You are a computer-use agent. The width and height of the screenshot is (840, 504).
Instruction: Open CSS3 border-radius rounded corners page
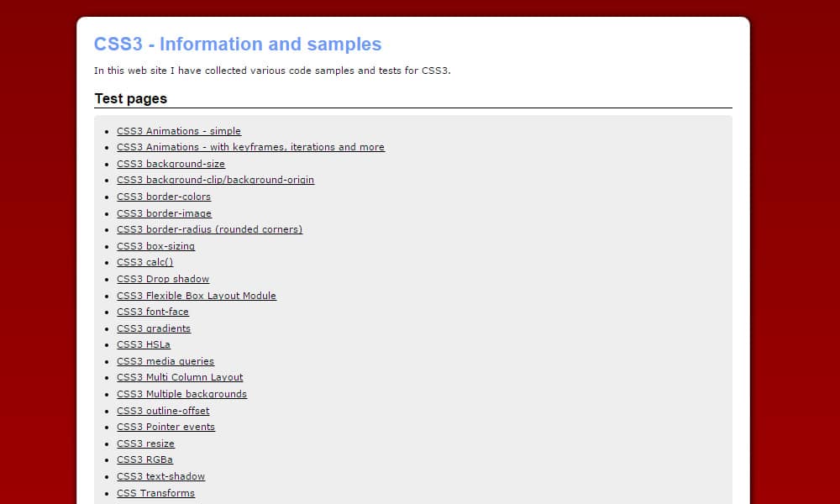[x=209, y=229]
